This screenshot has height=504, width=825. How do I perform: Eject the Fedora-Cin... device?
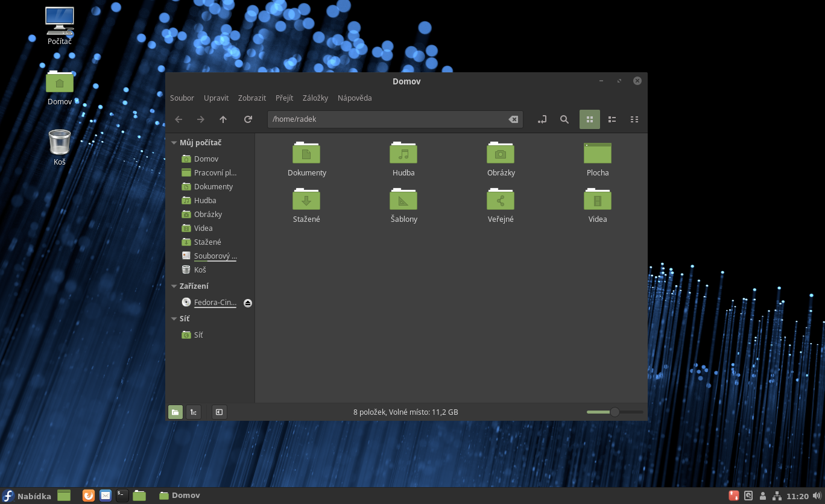coord(247,303)
